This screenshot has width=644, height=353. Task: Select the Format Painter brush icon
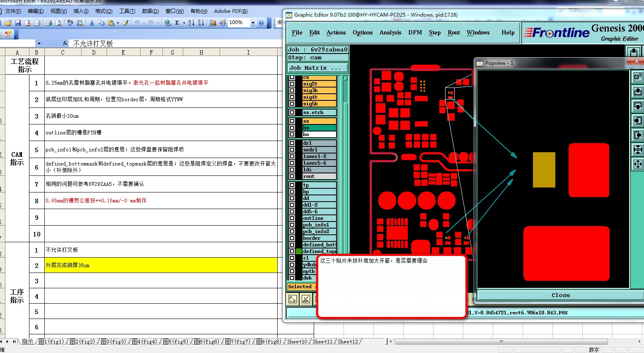125,23
